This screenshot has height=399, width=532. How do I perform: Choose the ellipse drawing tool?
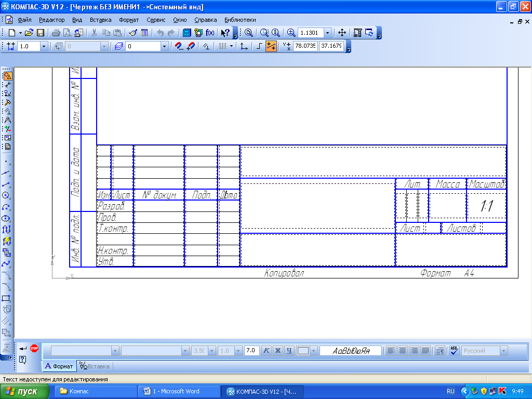6,218
